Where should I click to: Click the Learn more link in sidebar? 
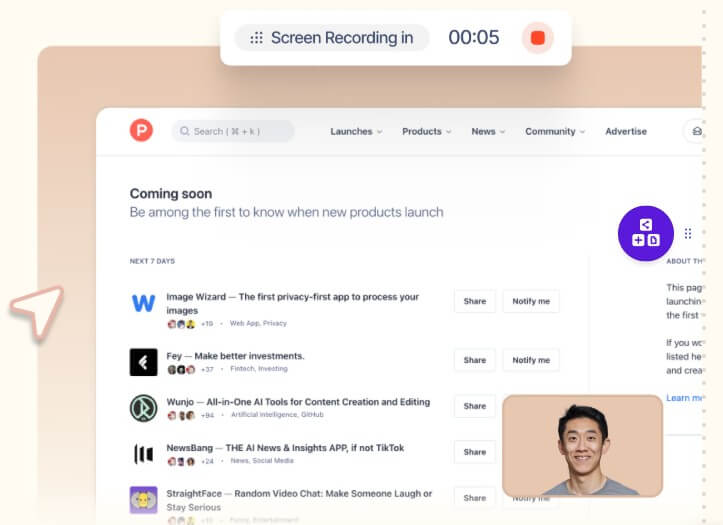684,397
